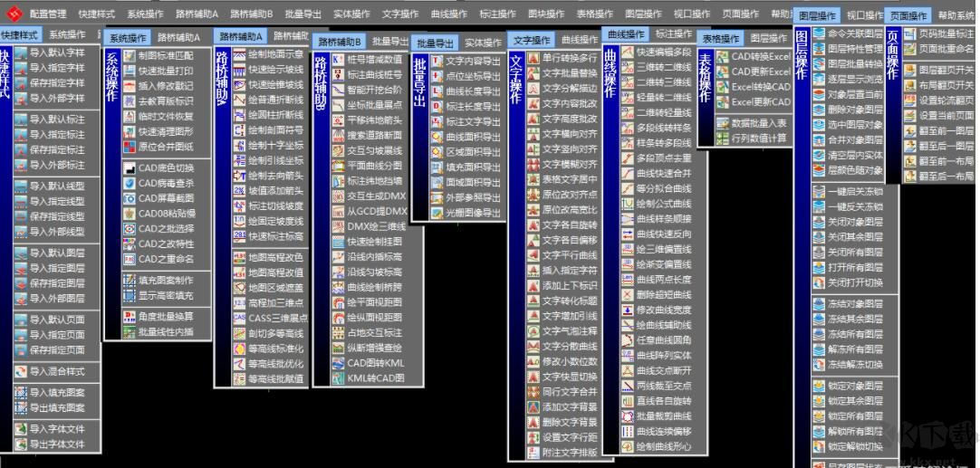
Task: Select the highlighted 批量导出 tab
Action: click(435, 43)
